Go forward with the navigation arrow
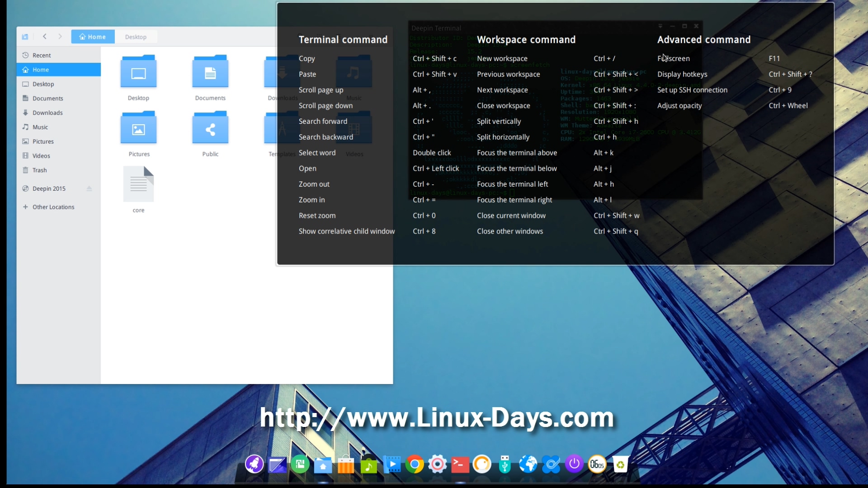The height and width of the screenshot is (488, 868). tap(60, 37)
